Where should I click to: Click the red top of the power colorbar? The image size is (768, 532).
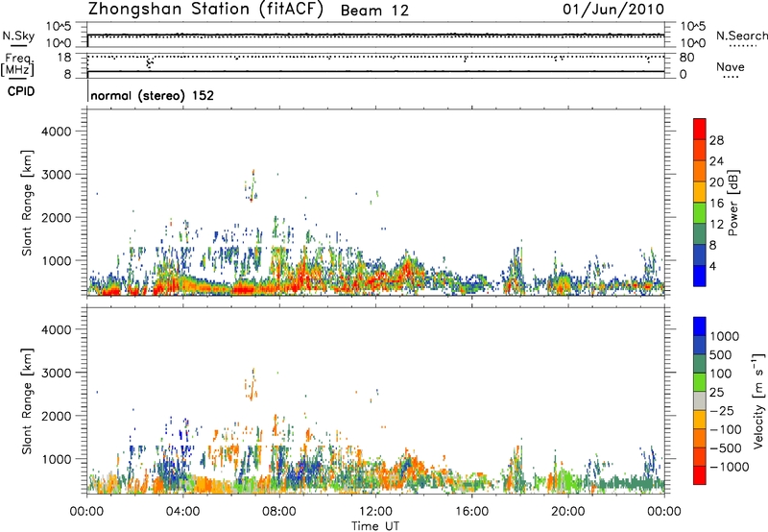(x=700, y=129)
